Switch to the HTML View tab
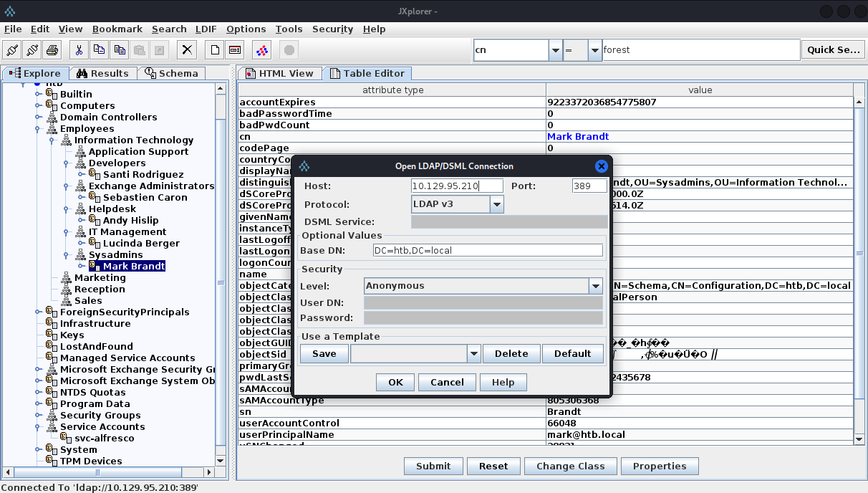868x493 pixels. tap(279, 73)
